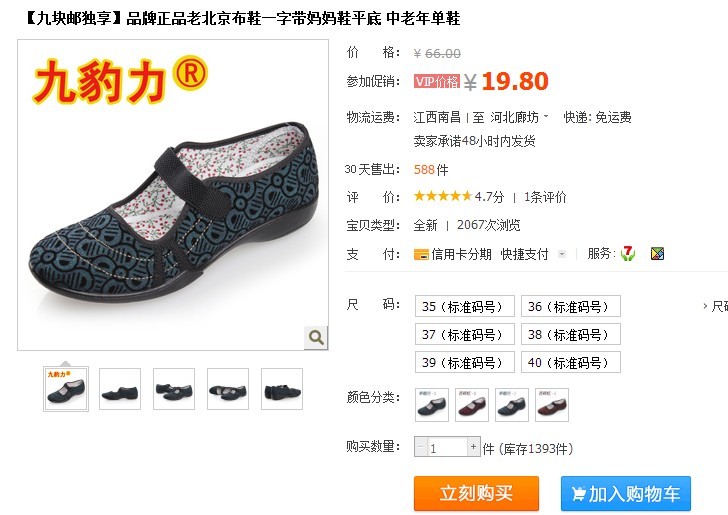Screen dimensions: 728x515
Task: Click the purchase quantity input field
Action: pos(447,447)
